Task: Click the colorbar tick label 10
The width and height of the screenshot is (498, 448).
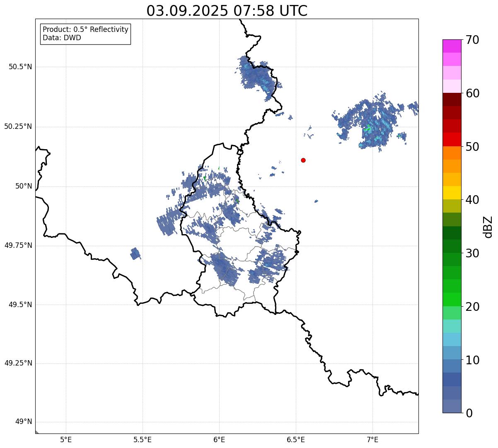Action: point(472,360)
